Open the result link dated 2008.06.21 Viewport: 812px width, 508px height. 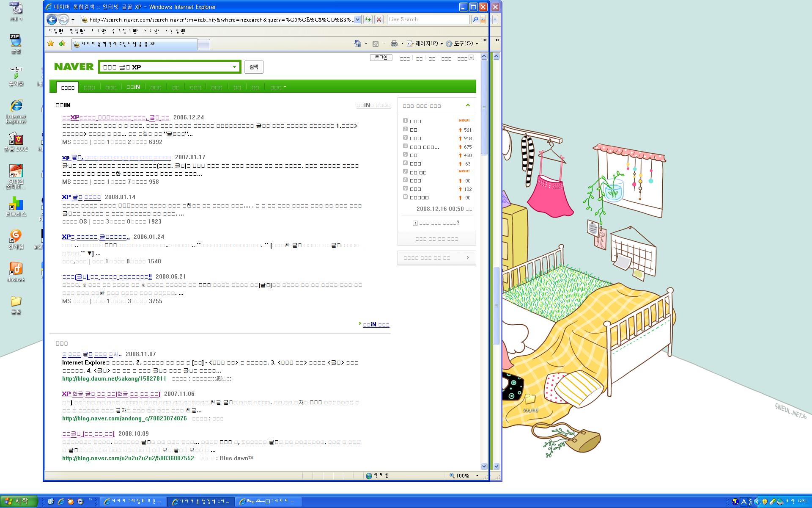click(x=107, y=277)
